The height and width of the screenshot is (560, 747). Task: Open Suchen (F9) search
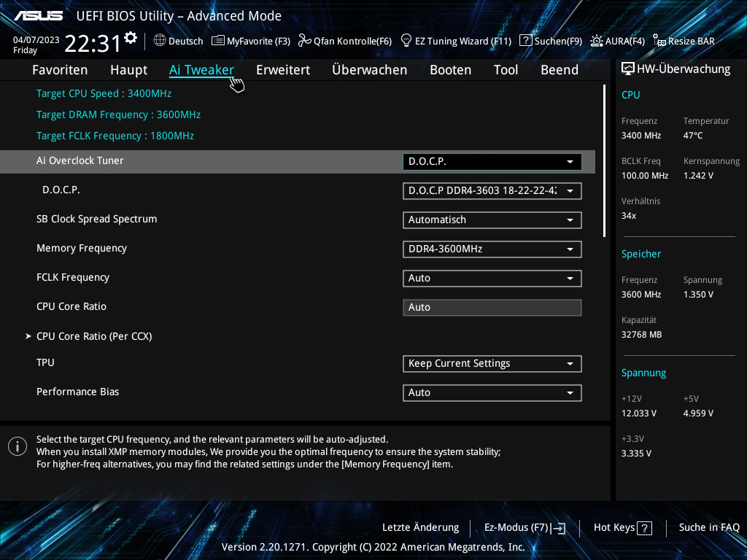click(551, 41)
